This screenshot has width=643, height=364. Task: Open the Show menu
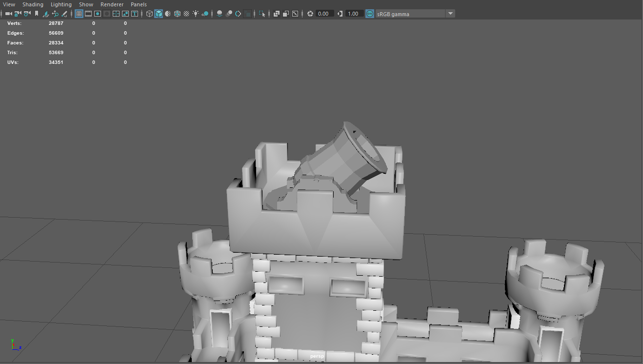tap(86, 4)
